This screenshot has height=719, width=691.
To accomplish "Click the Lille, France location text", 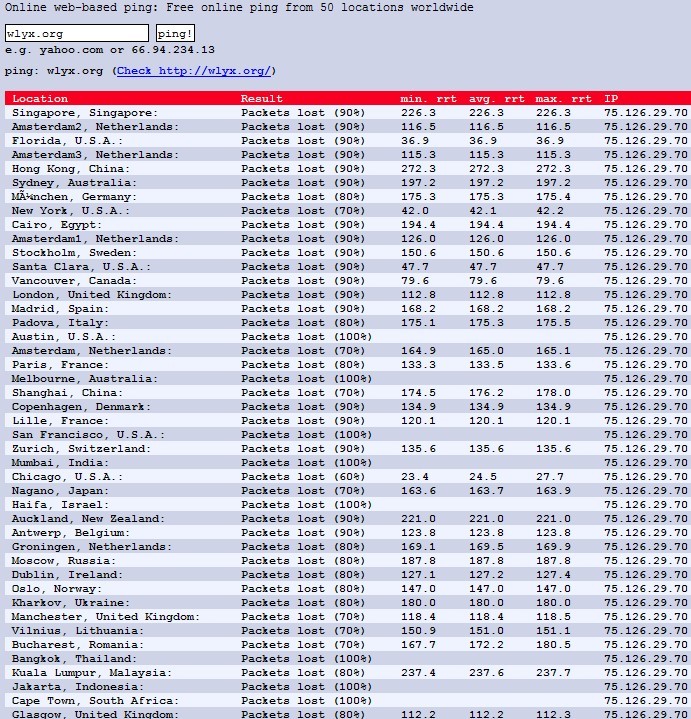I will point(61,420).
